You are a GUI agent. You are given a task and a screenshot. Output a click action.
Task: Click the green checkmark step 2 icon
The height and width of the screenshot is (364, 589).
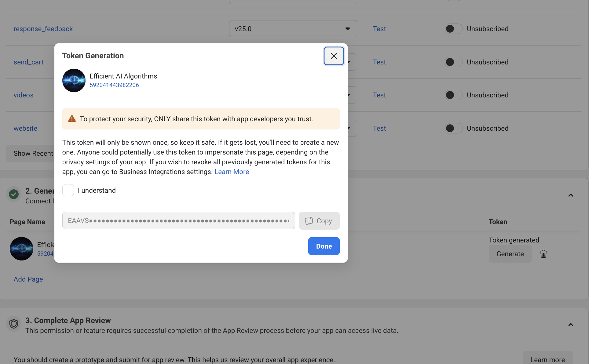point(14,194)
